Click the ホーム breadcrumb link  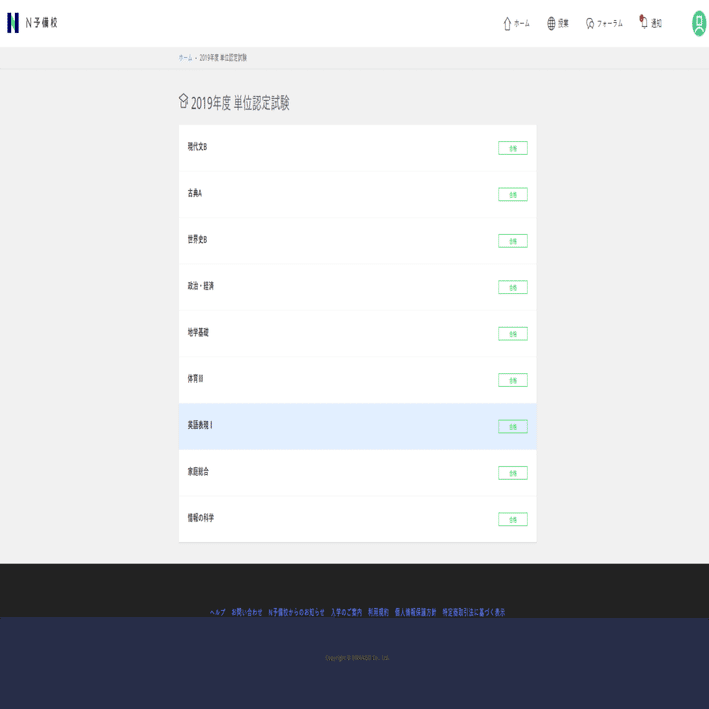click(185, 57)
